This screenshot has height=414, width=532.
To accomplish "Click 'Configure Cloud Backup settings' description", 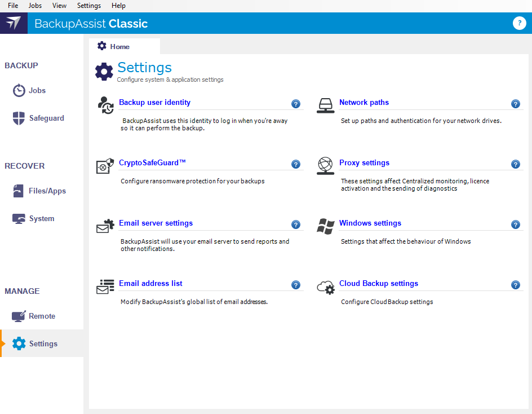I will tap(387, 302).
